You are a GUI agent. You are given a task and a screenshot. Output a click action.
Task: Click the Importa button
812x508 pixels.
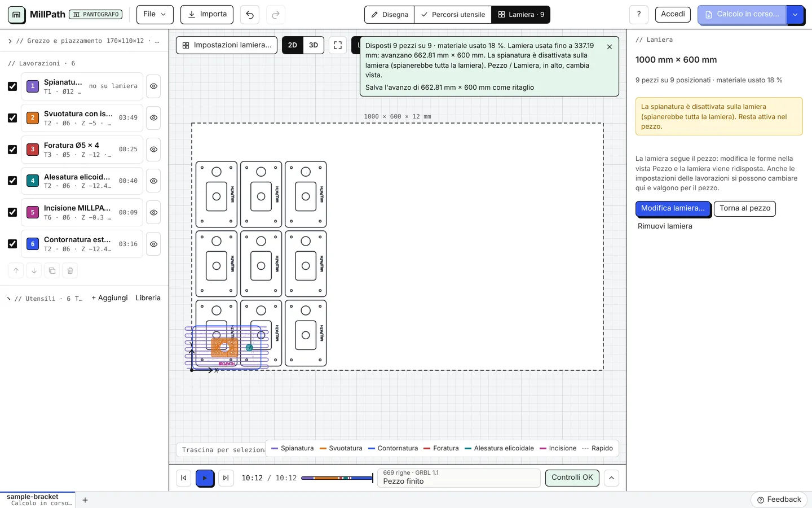click(207, 14)
